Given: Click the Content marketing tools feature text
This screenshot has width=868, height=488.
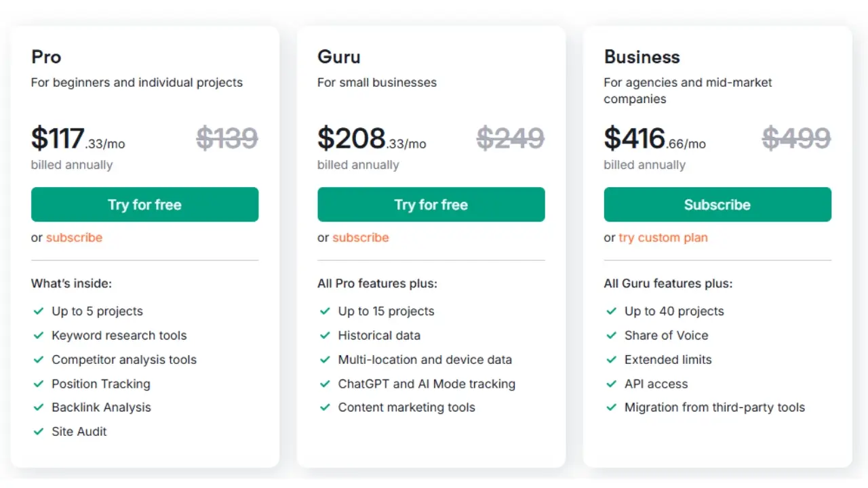Looking at the screenshot, I should 406,407.
